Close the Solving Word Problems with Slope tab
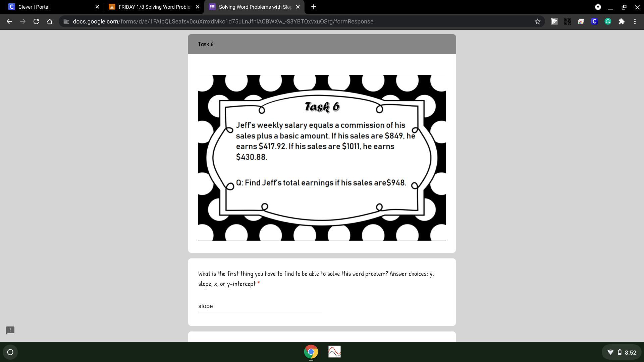Image resolution: width=644 pixels, height=362 pixels. 298,7
